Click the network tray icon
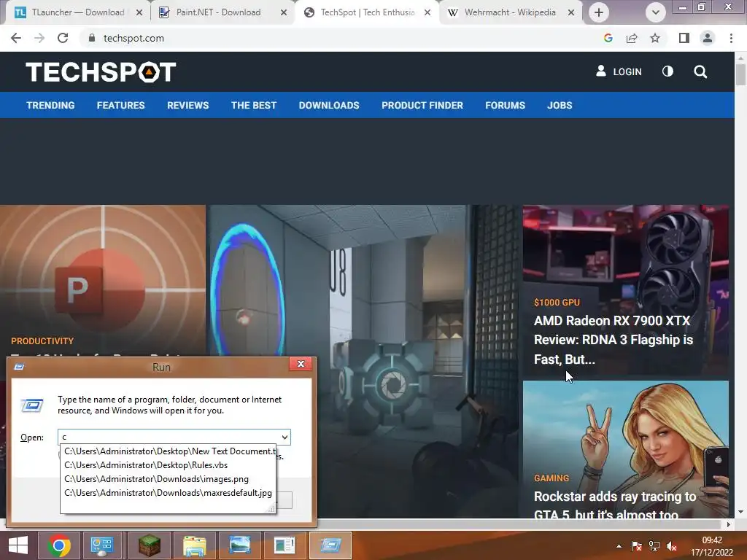The width and height of the screenshot is (747, 560). click(x=654, y=546)
